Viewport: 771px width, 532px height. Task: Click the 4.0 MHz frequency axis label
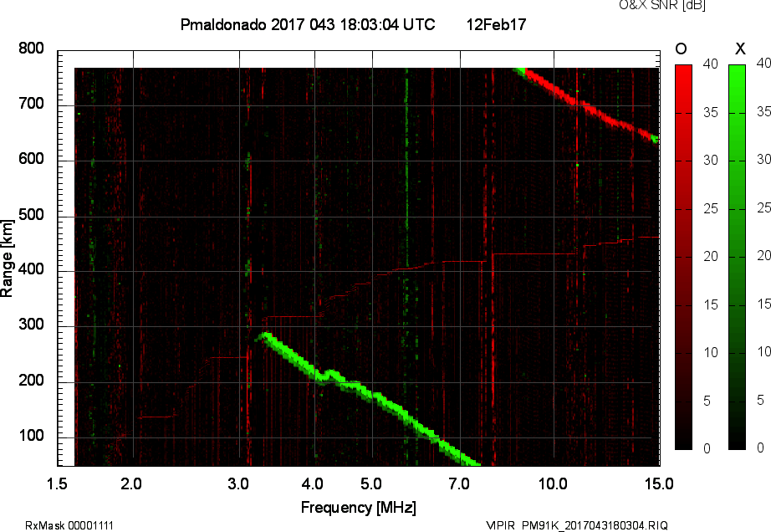(313, 483)
